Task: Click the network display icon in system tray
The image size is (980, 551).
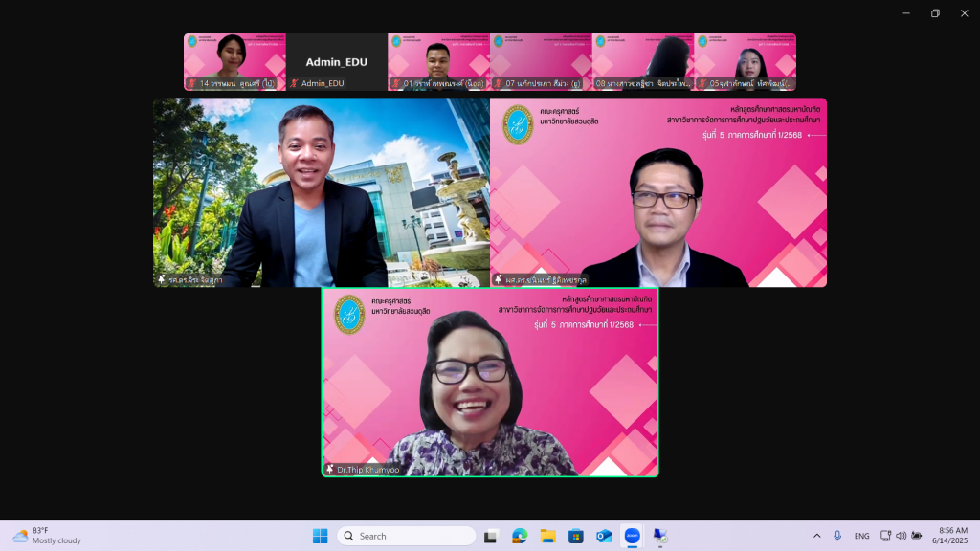Action: (886, 536)
